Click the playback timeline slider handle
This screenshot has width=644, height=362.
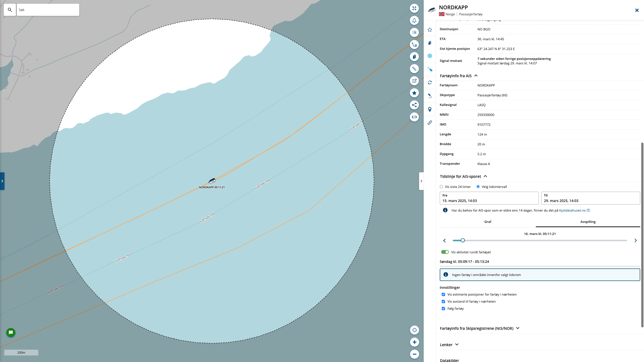pos(463,240)
